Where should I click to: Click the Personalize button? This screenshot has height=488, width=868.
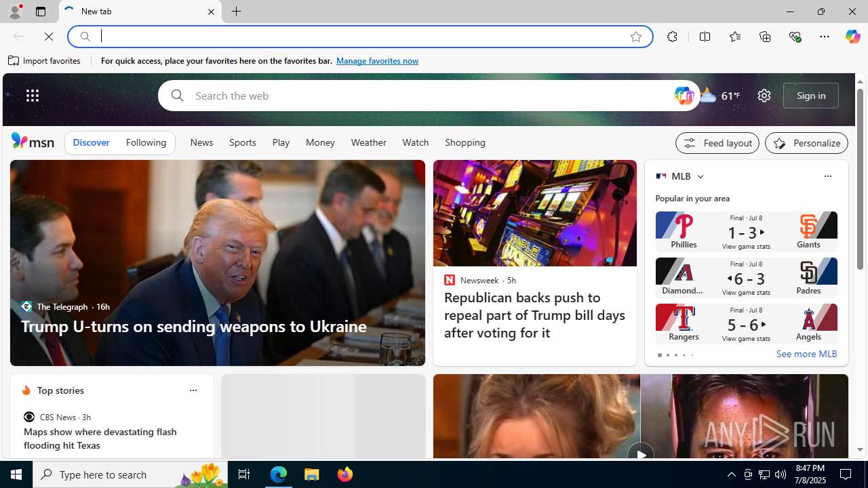pos(806,143)
